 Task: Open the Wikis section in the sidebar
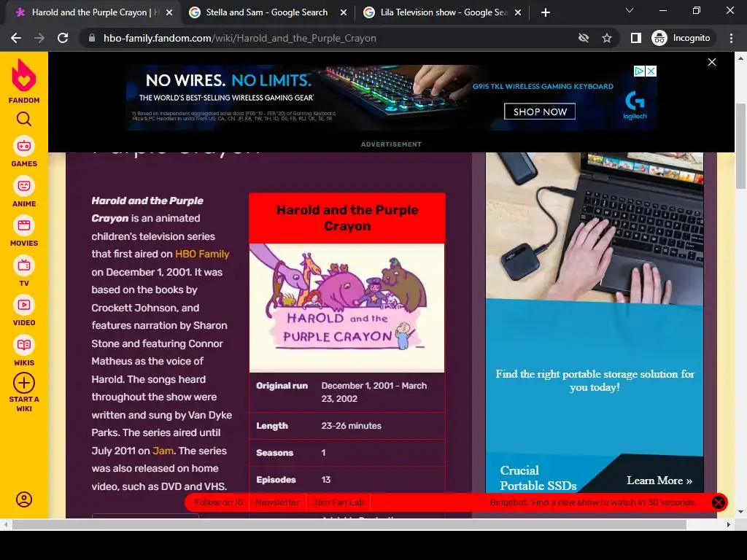24,351
